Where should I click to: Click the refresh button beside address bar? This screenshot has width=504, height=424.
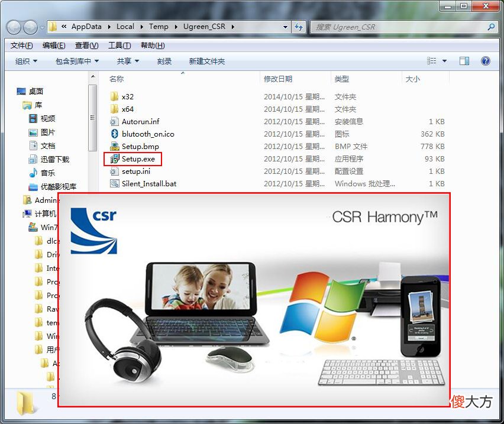click(x=299, y=27)
